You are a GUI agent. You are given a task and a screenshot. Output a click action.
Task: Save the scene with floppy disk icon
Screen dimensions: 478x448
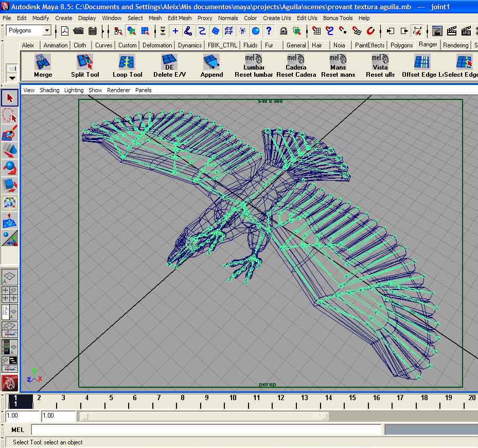(x=93, y=31)
